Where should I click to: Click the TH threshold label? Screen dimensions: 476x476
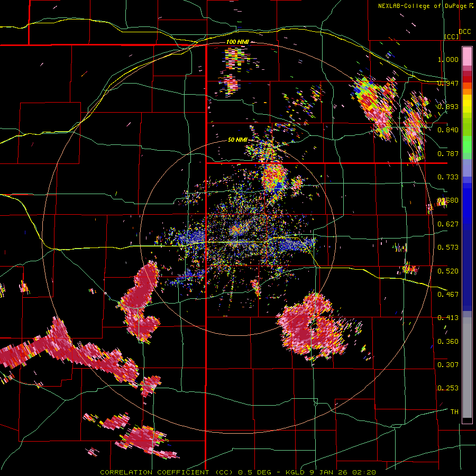tap(454, 412)
